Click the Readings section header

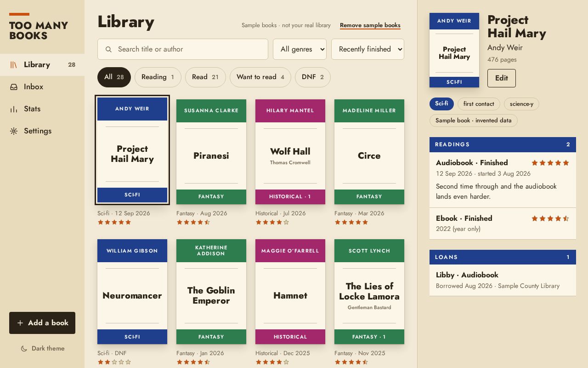coord(503,144)
